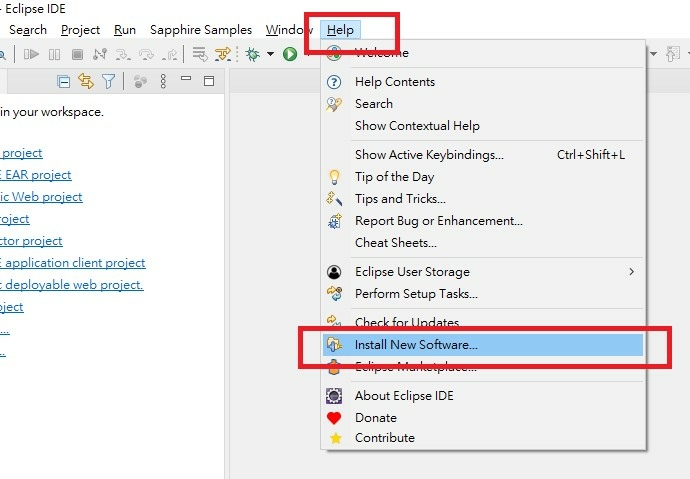
Task: Choose Donate with red heart
Action: click(483, 418)
